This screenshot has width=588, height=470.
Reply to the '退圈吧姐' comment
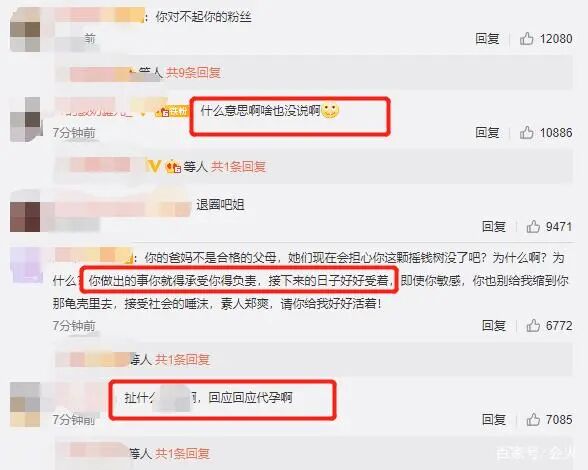pos(494,226)
